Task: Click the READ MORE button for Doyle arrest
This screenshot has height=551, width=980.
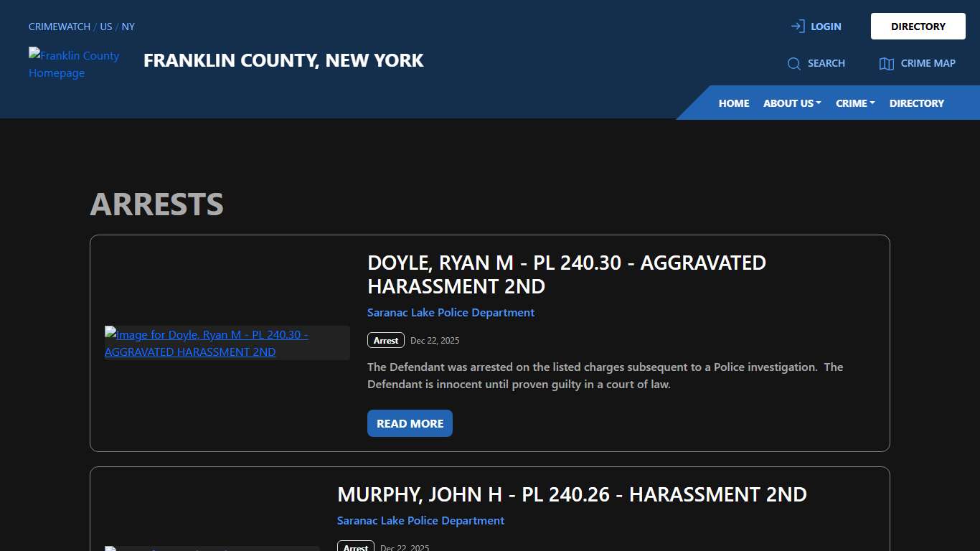Action: click(409, 423)
